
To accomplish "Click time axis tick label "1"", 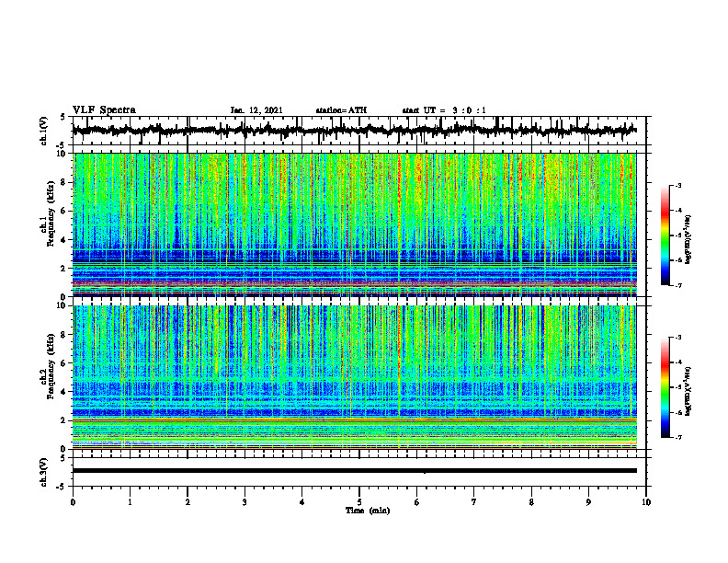I will coord(130,502).
